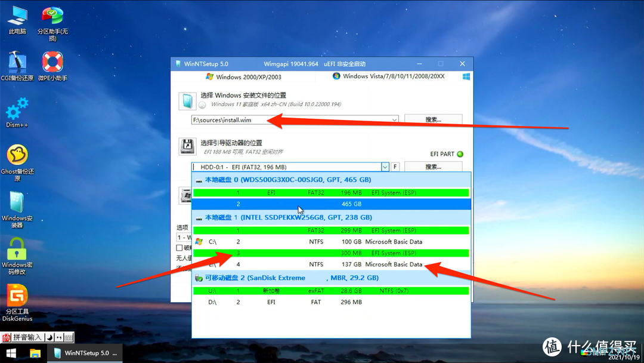The width and height of the screenshot is (644, 363).
Task: Open the Ghost备份还原 desktop icon
Action: pyautogui.click(x=17, y=163)
